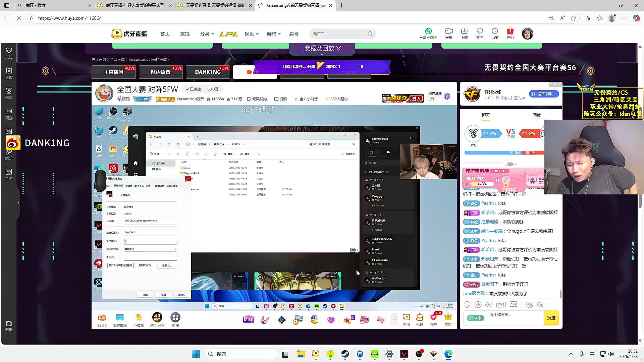
Task: Select the DANK1NG live stream tab
Action: (x=208, y=72)
